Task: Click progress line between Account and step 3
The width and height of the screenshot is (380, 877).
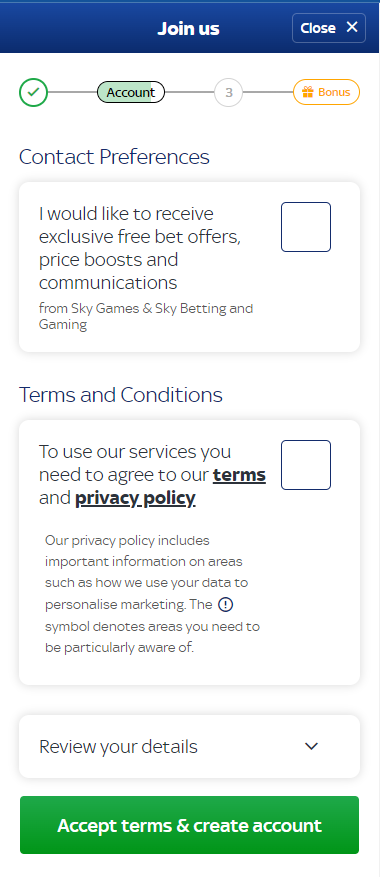Action: 190,92
